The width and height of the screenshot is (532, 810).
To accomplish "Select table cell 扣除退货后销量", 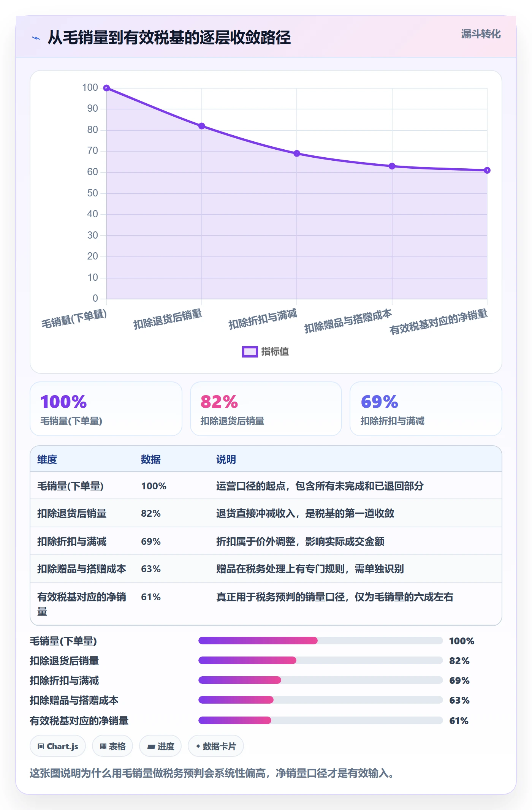I will [x=72, y=513].
